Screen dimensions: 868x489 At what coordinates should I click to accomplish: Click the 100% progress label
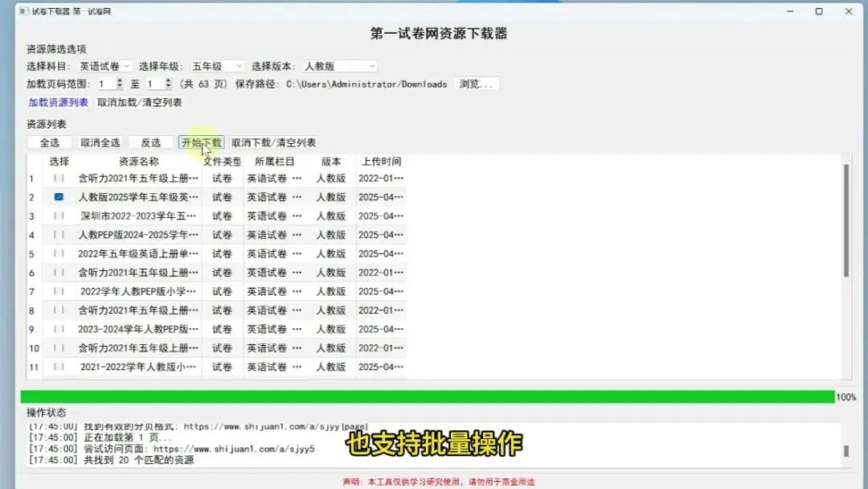pyautogui.click(x=845, y=397)
